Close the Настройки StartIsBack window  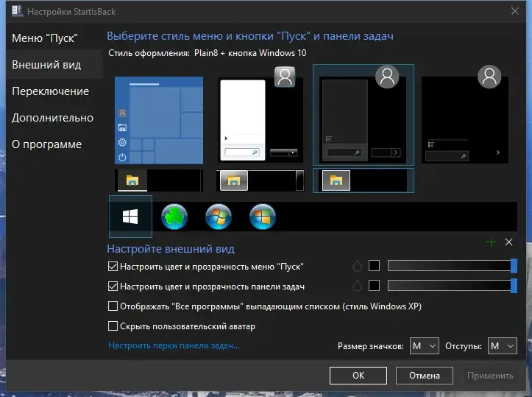[514, 11]
